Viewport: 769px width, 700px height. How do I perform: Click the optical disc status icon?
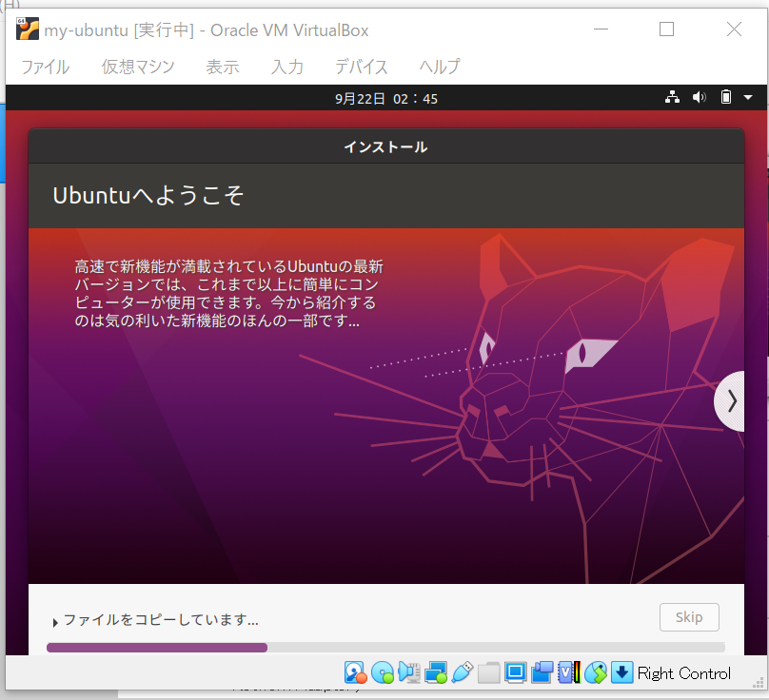coord(383,672)
